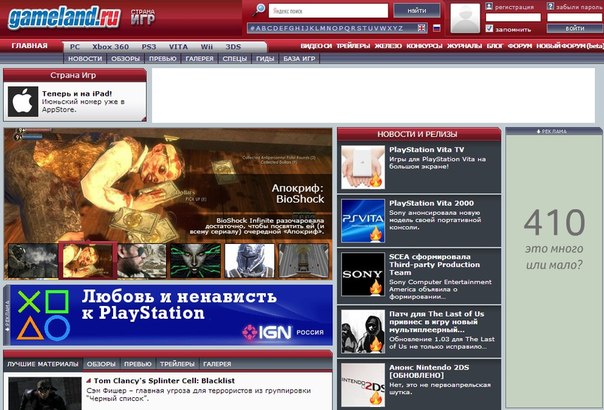This screenshot has height=410, width=604.
Task: Click the найти search button
Action: [x=417, y=11]
